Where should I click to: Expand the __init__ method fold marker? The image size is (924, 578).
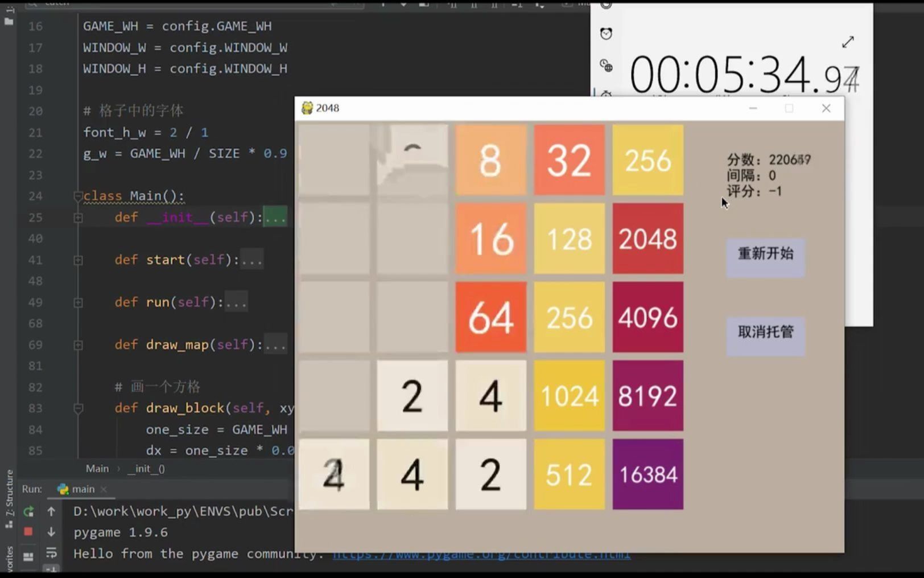(x=78, y=218)
